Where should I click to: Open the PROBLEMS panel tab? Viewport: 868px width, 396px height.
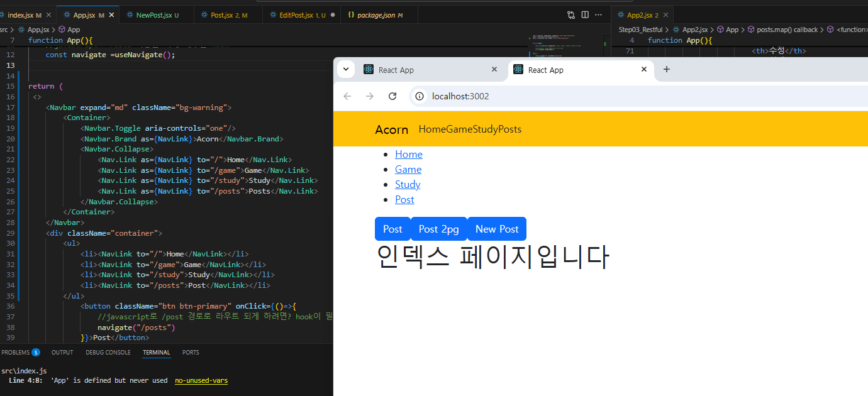20,353
